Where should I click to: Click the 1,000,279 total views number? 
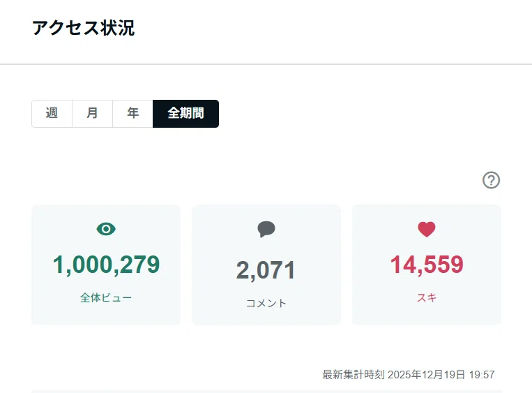click(x=106, y=265)
